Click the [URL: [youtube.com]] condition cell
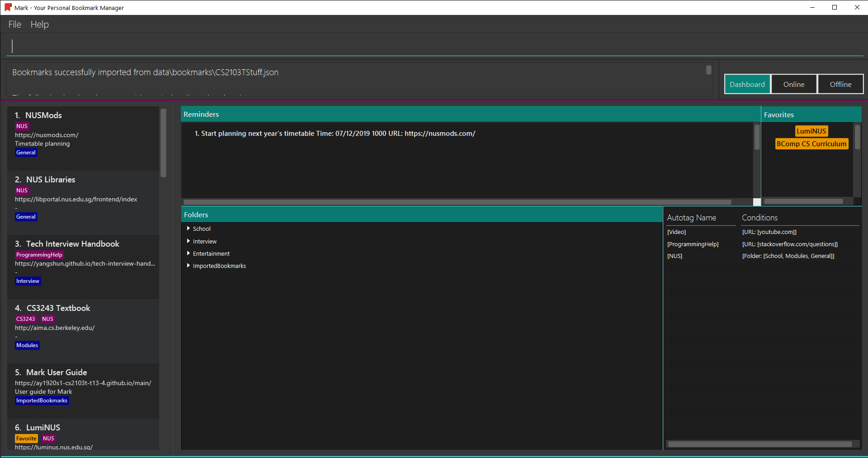The width and height of the screenshot is (868, 458). click(769, 232)
